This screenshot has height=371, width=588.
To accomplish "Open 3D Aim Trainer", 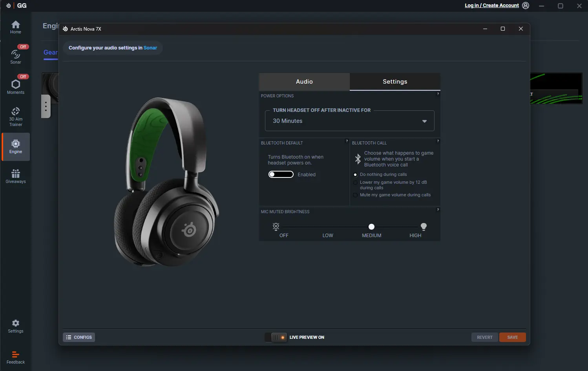I will click(16, 117).
